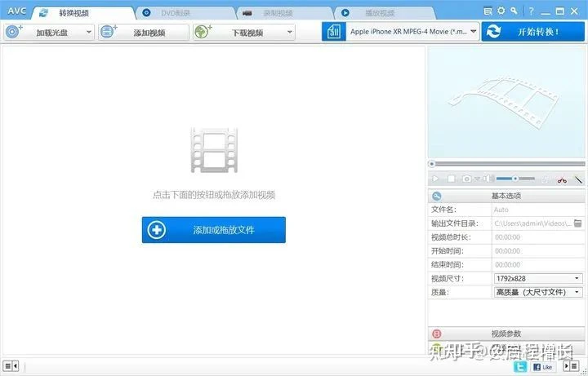Screen dimensions: 588x376
Task: Expand the 加载光盘 dropdown arrow
Action: point(89,32)
